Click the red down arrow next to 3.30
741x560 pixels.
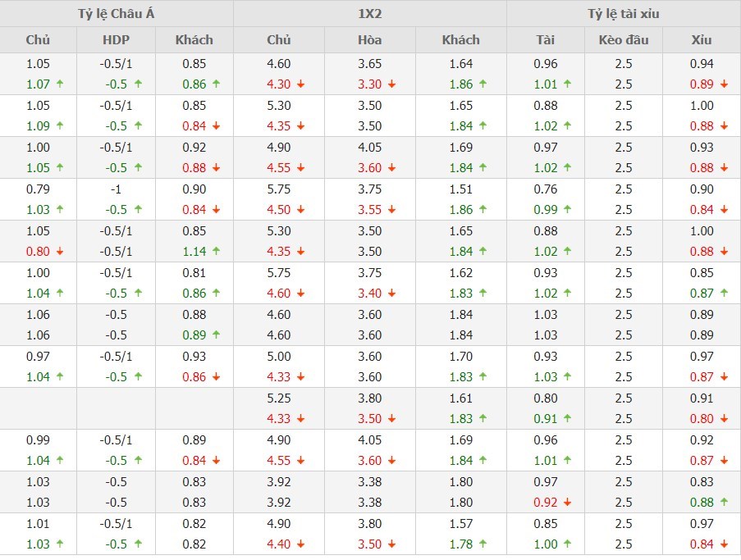(391, 84)
